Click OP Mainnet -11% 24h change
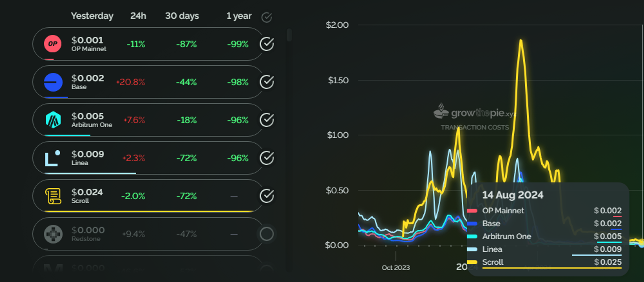 click(x=136, y=44)
